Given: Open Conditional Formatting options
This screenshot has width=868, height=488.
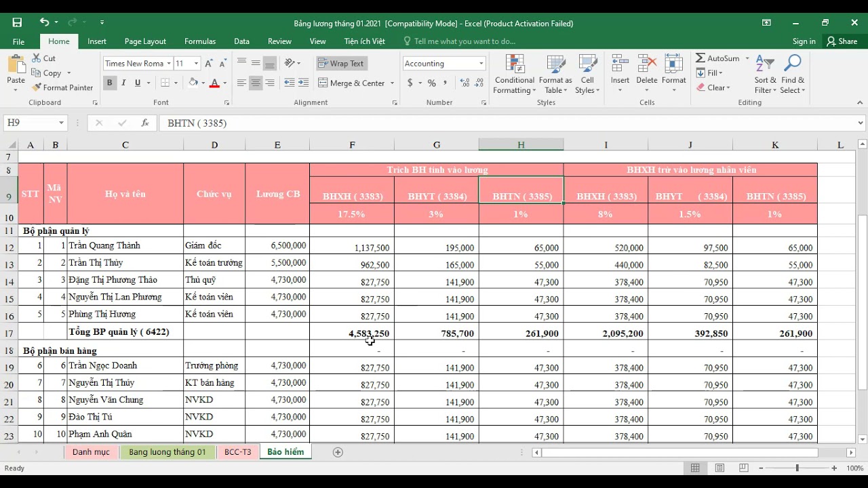Looking at the screenshot, I should pyautogui.click(x=515, y=75).
